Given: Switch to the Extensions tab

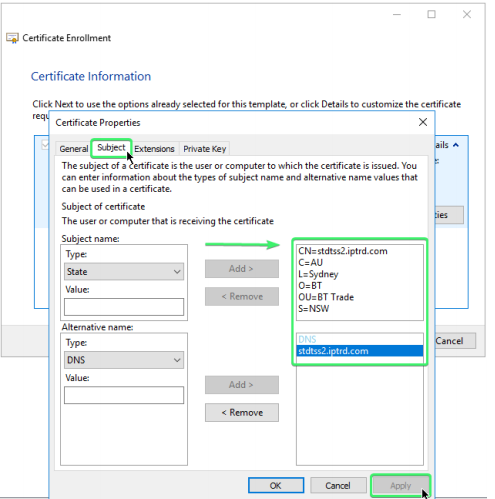Looking at the screenshot, I should pyautogui.click(x=154, y=149).
